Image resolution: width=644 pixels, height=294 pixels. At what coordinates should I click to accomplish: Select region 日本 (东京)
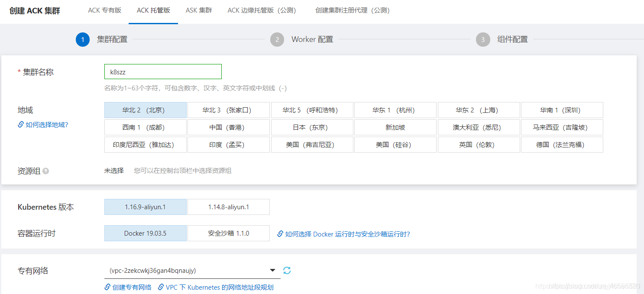click(x=312, y=128)
